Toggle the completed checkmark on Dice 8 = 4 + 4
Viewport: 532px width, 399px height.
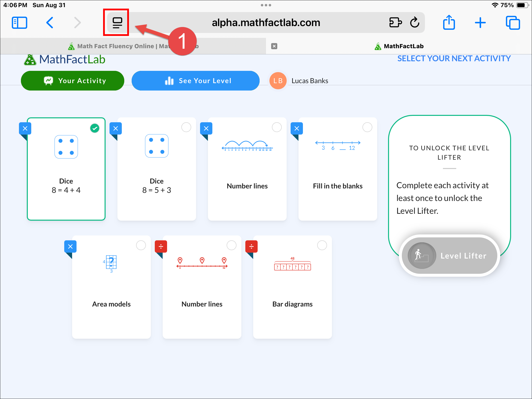click(x=95, y=128)
